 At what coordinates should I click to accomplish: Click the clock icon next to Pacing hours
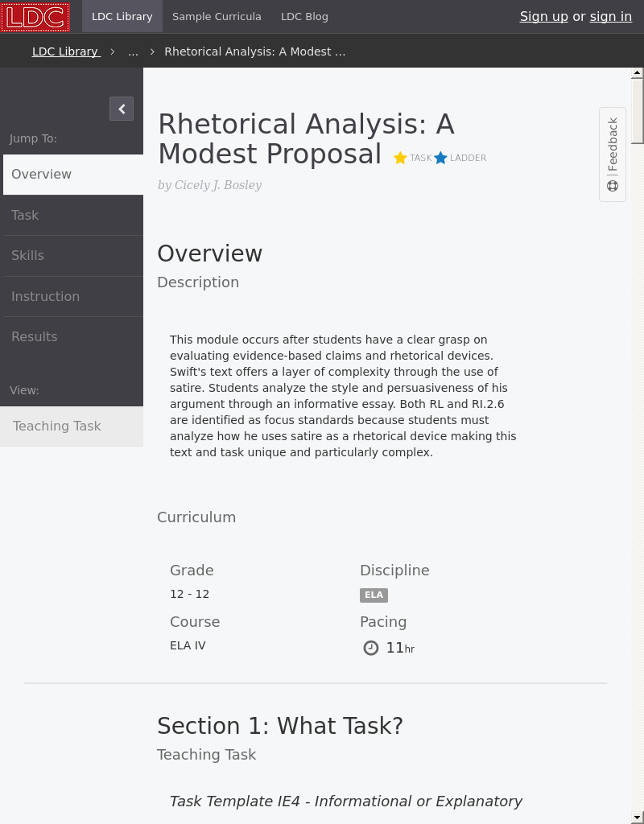coord(371,648)
